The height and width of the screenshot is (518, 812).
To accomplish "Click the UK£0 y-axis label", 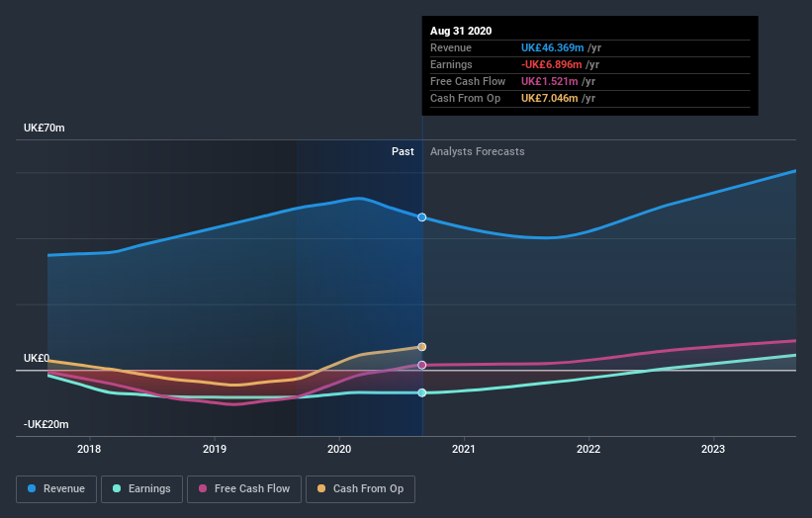I will [x=37, y=358].
